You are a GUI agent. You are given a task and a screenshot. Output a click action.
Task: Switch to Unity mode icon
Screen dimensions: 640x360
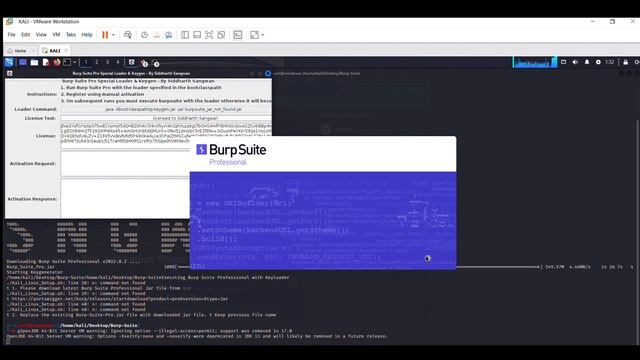[x=221, y=35]
